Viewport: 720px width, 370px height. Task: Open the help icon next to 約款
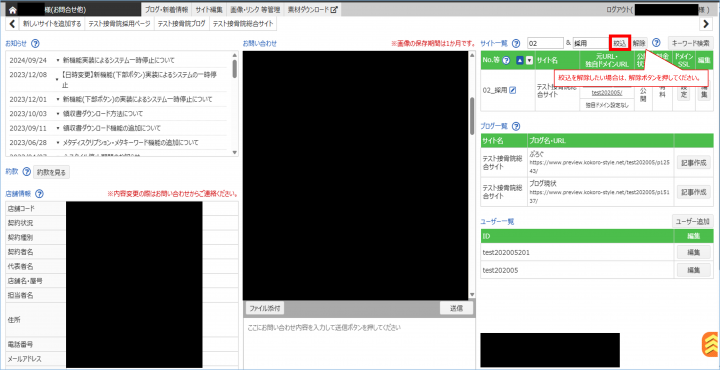click(27, 173)
